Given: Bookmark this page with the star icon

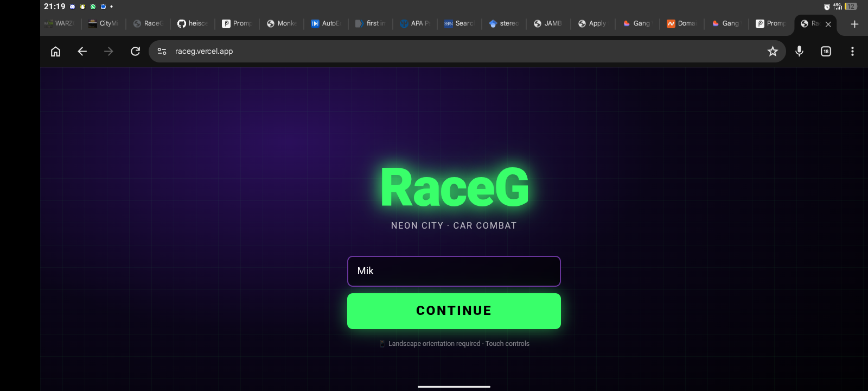Looking at the screenshot, I should point(773,51).
